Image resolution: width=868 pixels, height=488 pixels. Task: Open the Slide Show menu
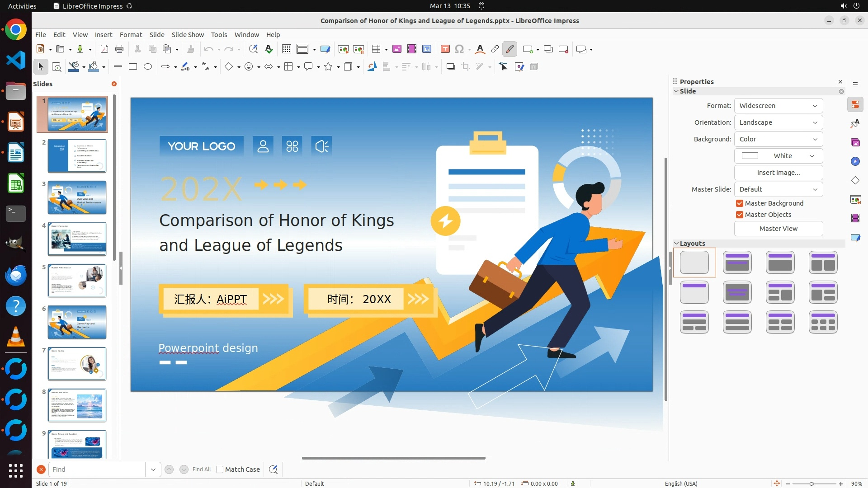coord(188,35)
